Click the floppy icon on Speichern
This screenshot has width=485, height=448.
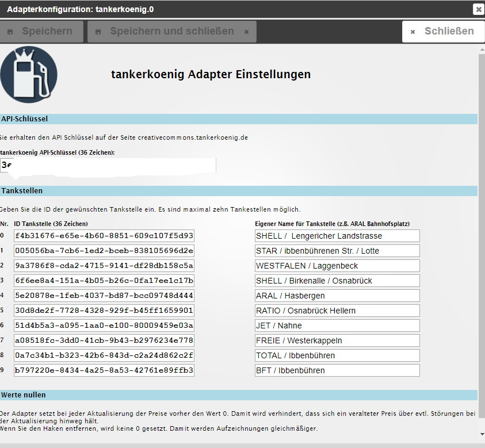point(10,32)
